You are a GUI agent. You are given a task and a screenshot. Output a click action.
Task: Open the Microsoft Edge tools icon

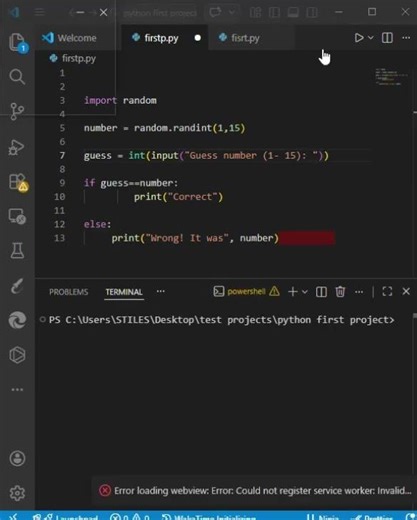pyautogui.click(x=17, y=320)
